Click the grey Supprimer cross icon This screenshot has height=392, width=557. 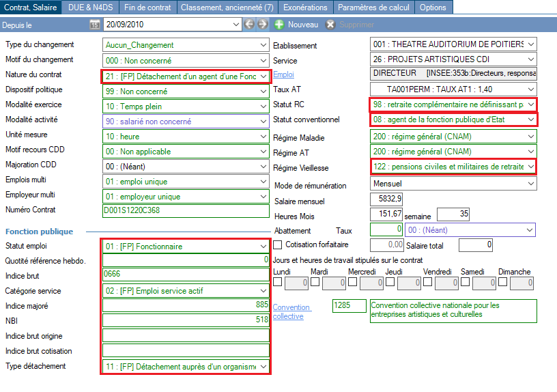pyautogui.click(x=330, y=25)
